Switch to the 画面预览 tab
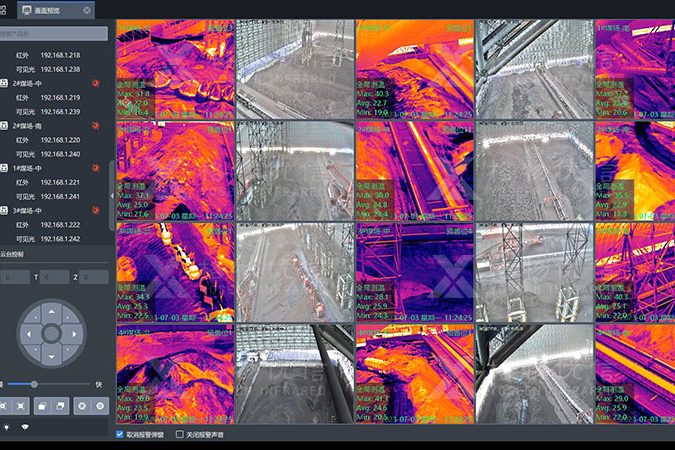Screen dimensions: 675x450 51,10
